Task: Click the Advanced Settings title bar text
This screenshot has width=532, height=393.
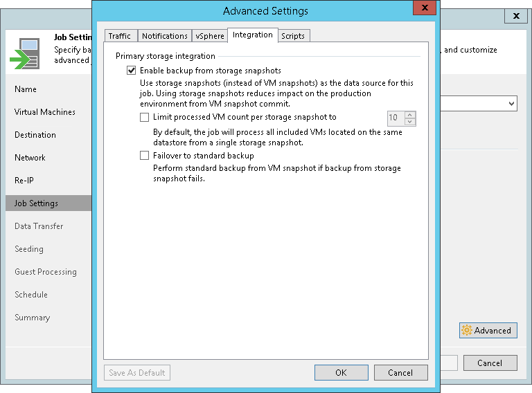Action: pyautogui.click(x=266, y=11)
